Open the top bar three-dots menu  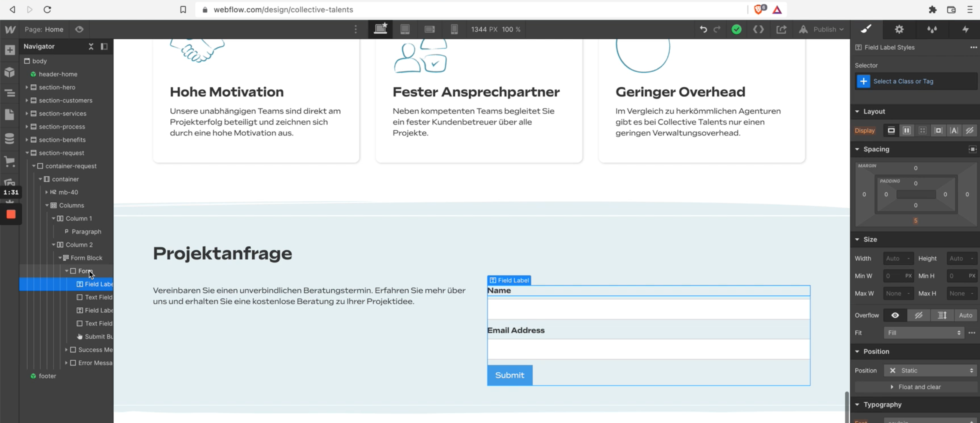[356, 29]
